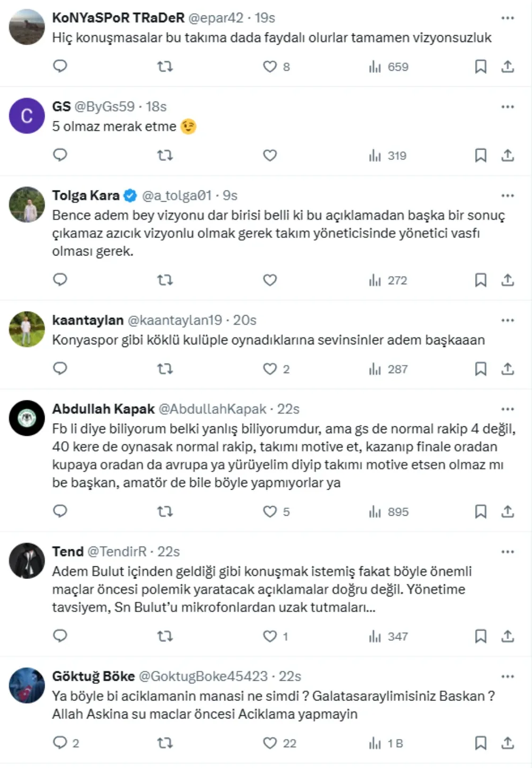532x768 pixels.
Task: Reply to Abdullah Kapak's tweet
Action: click(x=60, y=511)
